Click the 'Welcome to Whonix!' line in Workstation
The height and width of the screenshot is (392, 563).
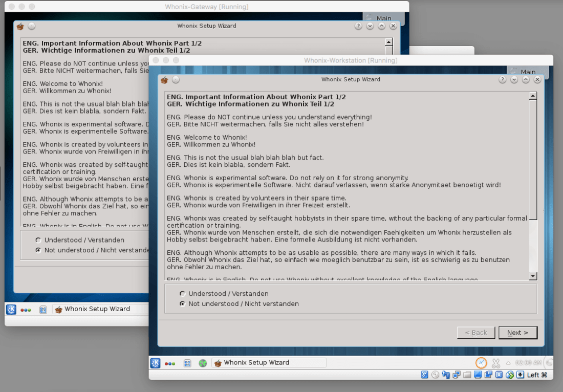pos(207,138)
